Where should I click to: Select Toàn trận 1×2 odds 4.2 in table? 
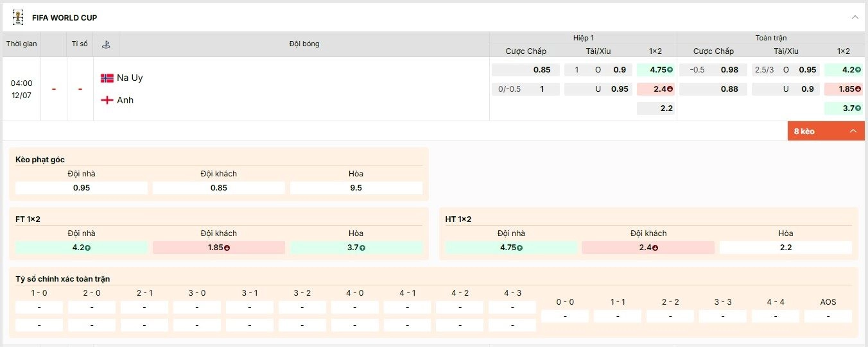click(844, 70)
